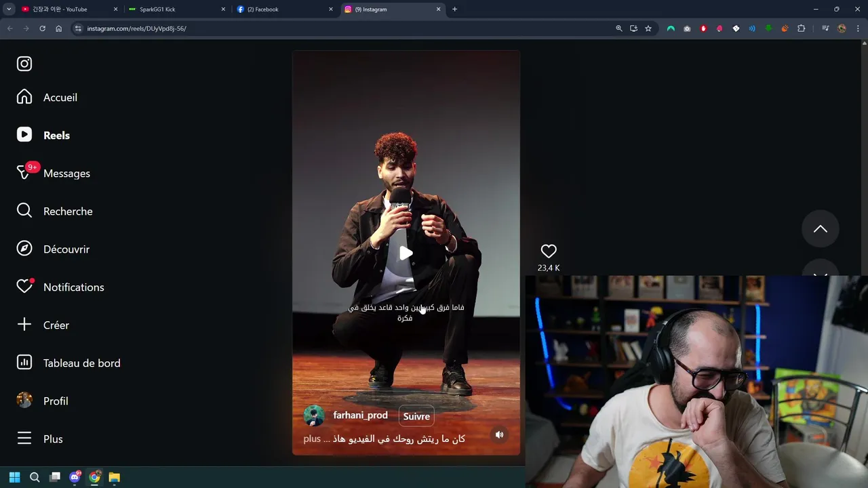Open Tableau de bord in the sidebar
This screenshot has height=488, width=868.
coord(68,363)
